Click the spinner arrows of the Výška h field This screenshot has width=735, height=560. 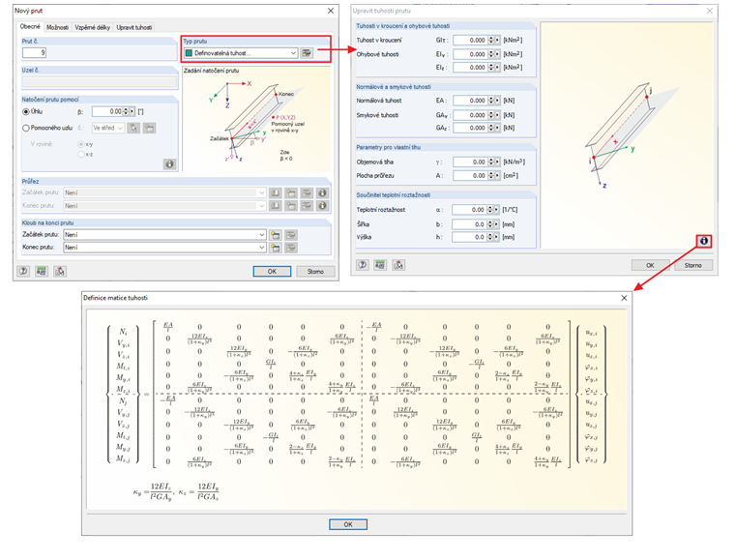(490, 237)
